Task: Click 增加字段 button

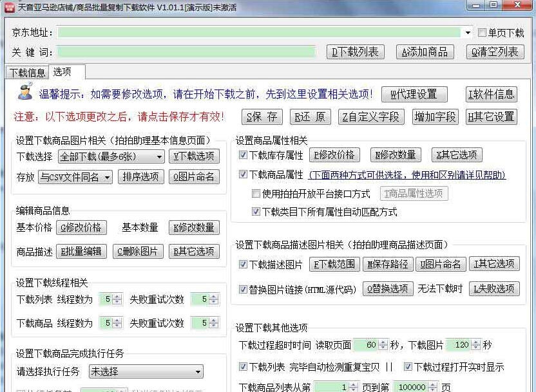Action: click(435, 117)
